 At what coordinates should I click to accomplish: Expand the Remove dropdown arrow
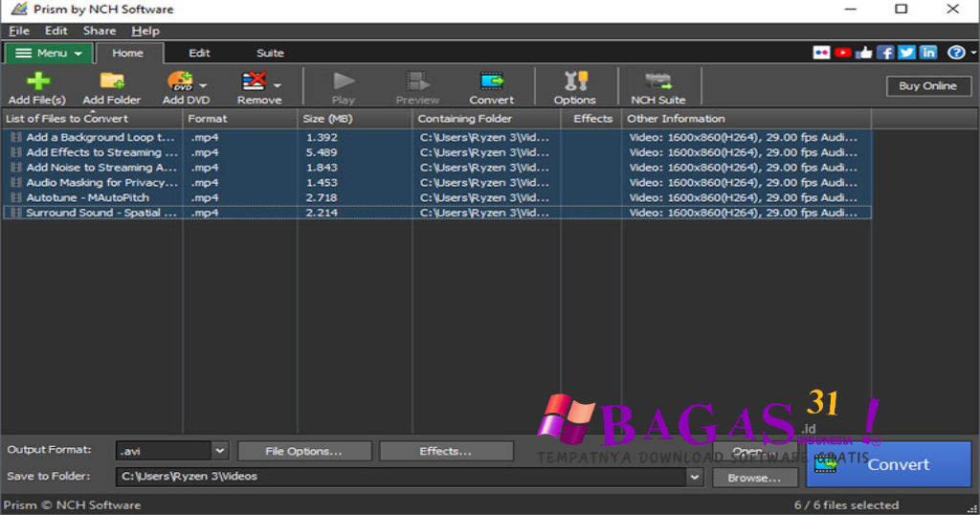point(277,85)
